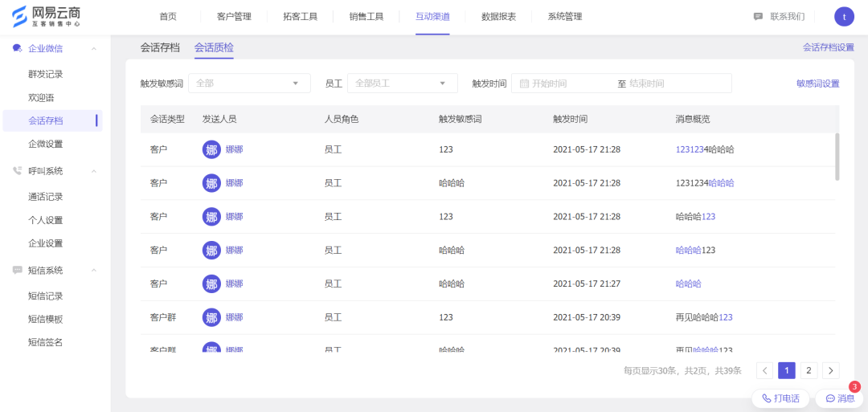
Task: Click the user avatar icon "t"
Action: (x=844, y=16)
